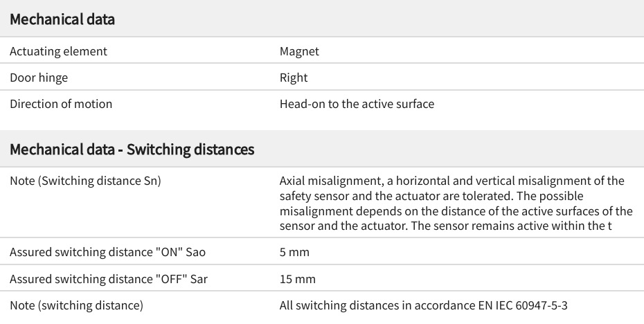Select the Right door hinge value

(294, 78)
